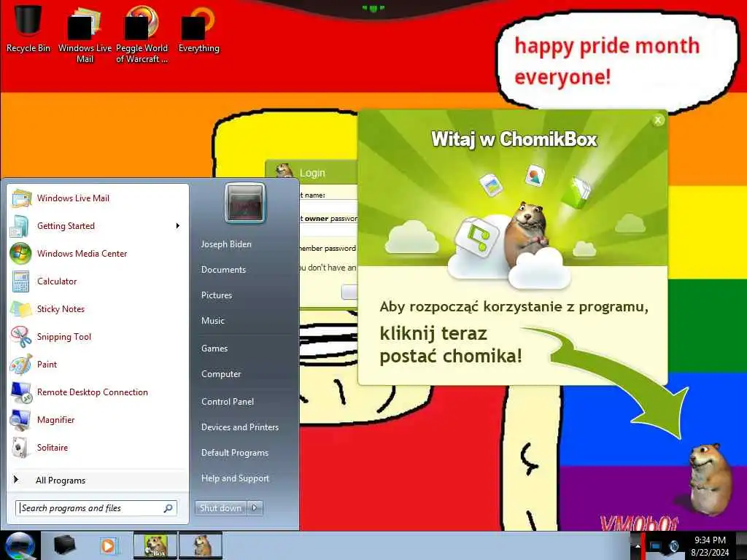Click the user account picture in Start menu
747x560 pixels.
point(245,203)
